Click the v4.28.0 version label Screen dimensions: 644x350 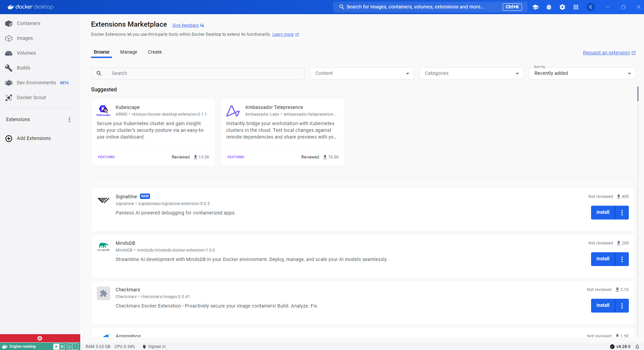click(x=623, y=347)
